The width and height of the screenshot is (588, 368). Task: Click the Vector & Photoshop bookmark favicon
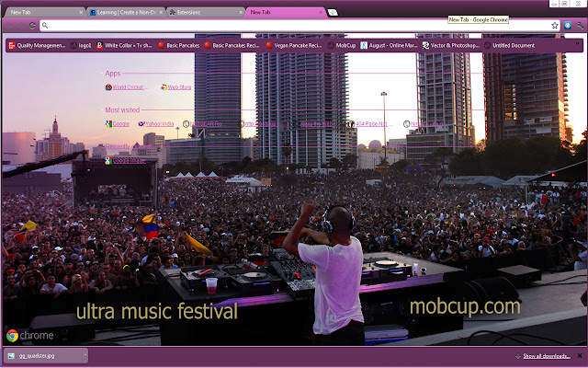click(x=425, y=45)
